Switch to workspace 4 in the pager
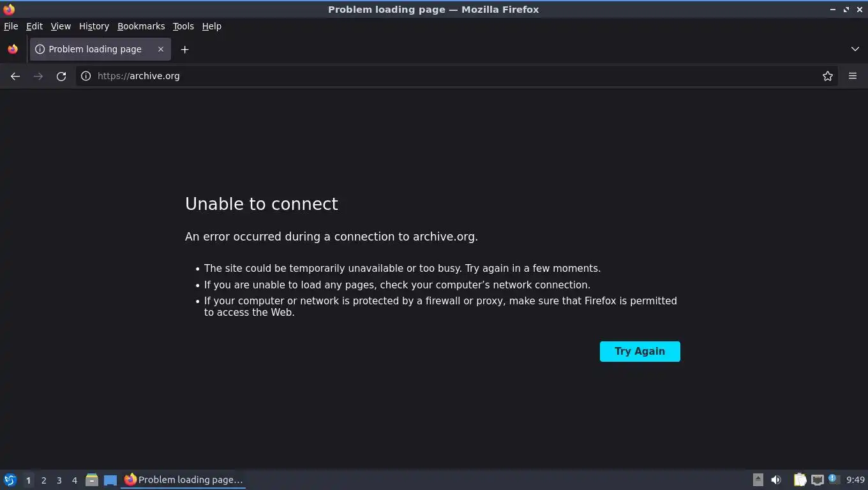This screenshot has width=868, height=490. pyautogui.click(x=74, y=480)
